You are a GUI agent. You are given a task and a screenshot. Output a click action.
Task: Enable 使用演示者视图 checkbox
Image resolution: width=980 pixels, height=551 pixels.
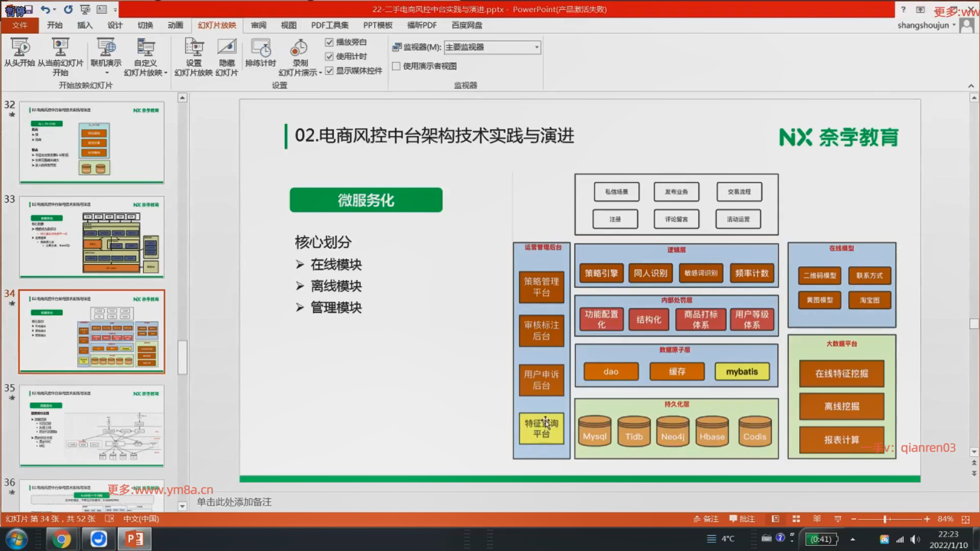(x=396, y=66)
